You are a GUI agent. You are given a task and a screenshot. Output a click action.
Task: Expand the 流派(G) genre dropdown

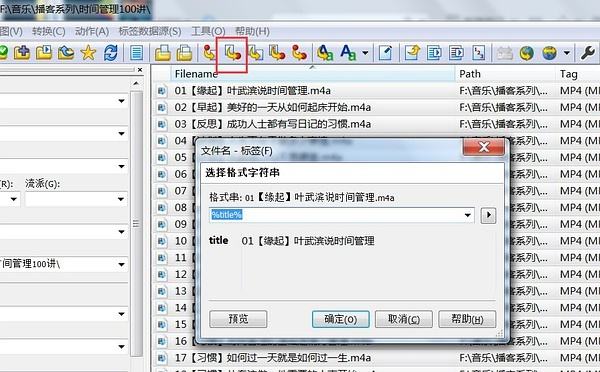(121, 199)
